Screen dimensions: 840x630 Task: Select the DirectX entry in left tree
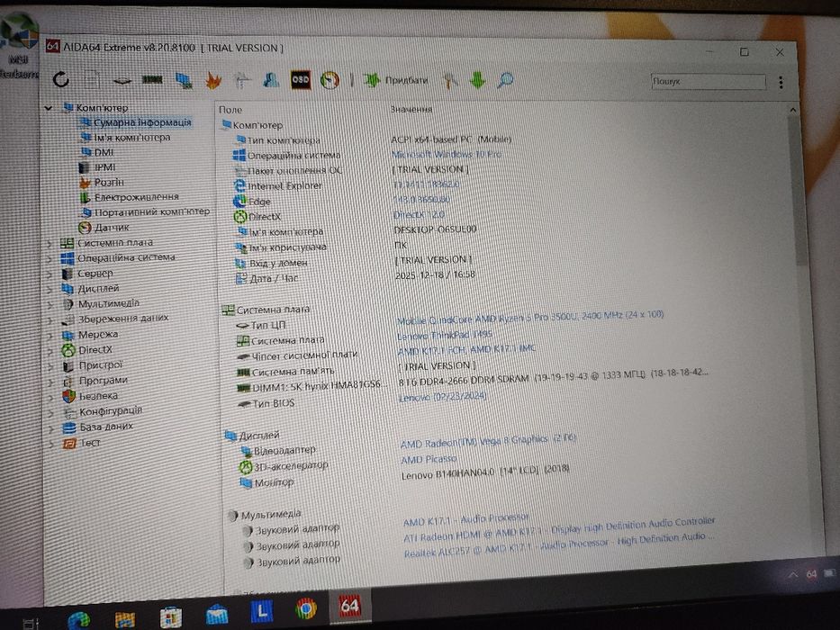click(86, 350)
